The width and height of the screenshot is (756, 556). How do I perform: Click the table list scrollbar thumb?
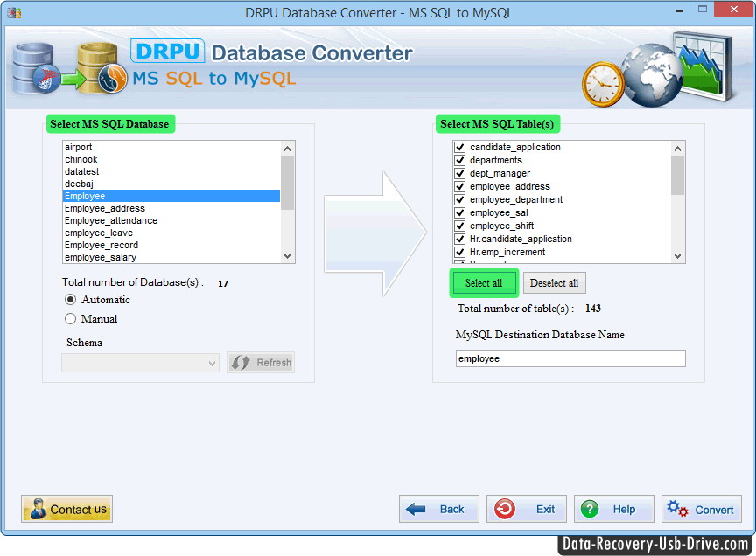pos(677,176)
